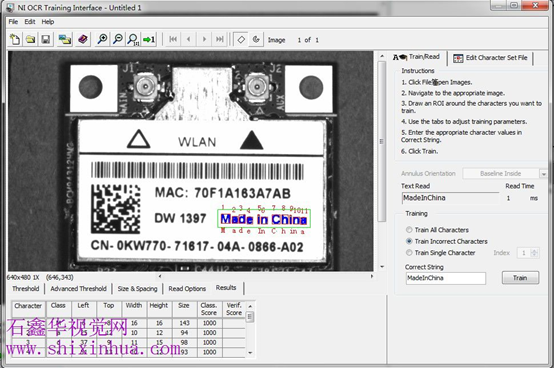The width and height of the screenshot is (554, 368).
Task: Click the image scrollbar up arrow
Action: point(382,56)
